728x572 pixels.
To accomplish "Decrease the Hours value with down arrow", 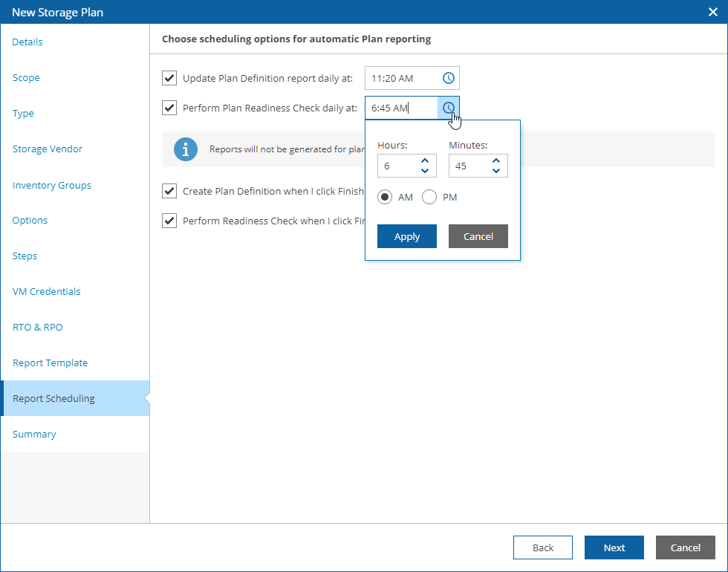I will coord(425,171).
